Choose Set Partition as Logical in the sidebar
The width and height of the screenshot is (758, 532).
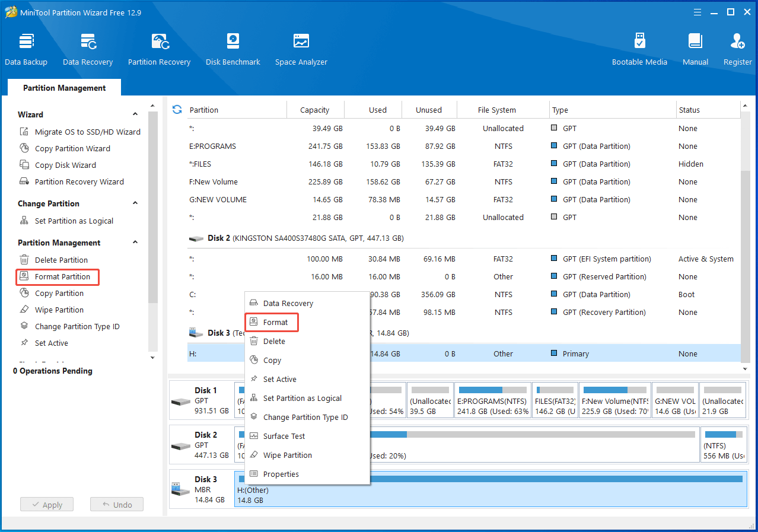point(66,221)
